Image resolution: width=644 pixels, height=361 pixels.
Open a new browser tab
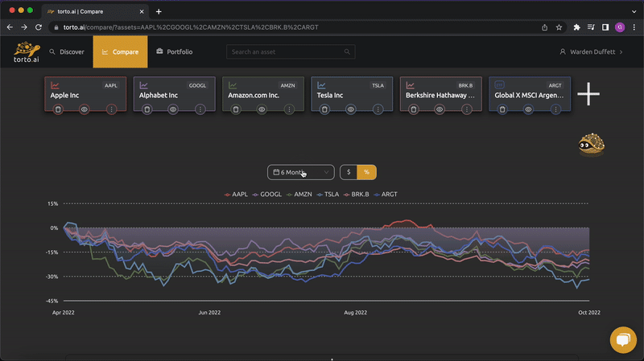pos(159,11)
